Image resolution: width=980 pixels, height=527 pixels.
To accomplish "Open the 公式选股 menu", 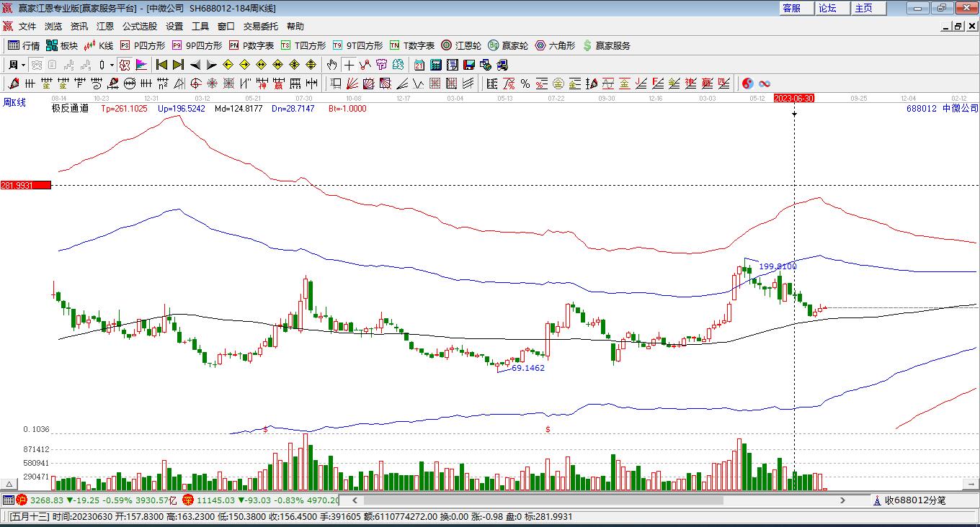I will pyautogui.click(x=140, y=27).
